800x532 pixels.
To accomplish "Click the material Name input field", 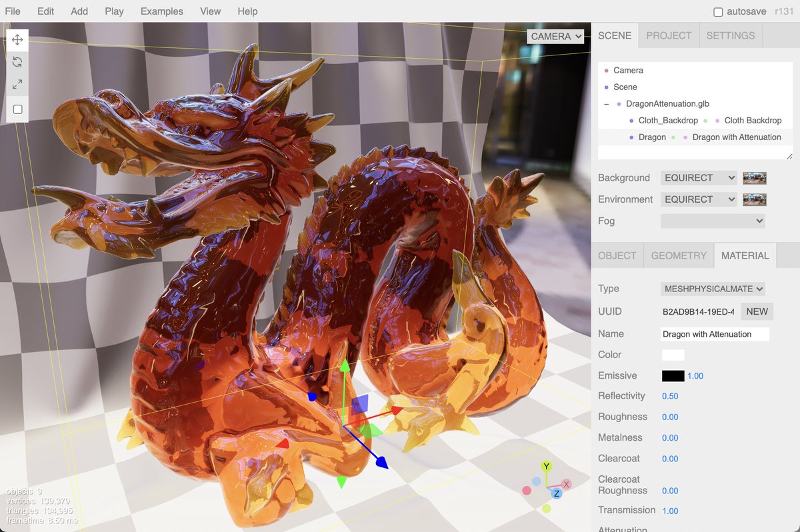I will (x=714, y=333).
